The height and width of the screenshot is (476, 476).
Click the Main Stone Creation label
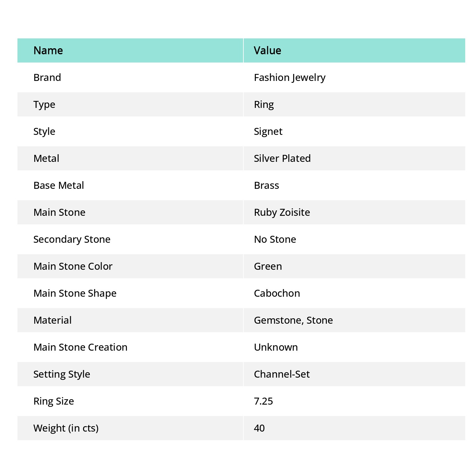80,347
